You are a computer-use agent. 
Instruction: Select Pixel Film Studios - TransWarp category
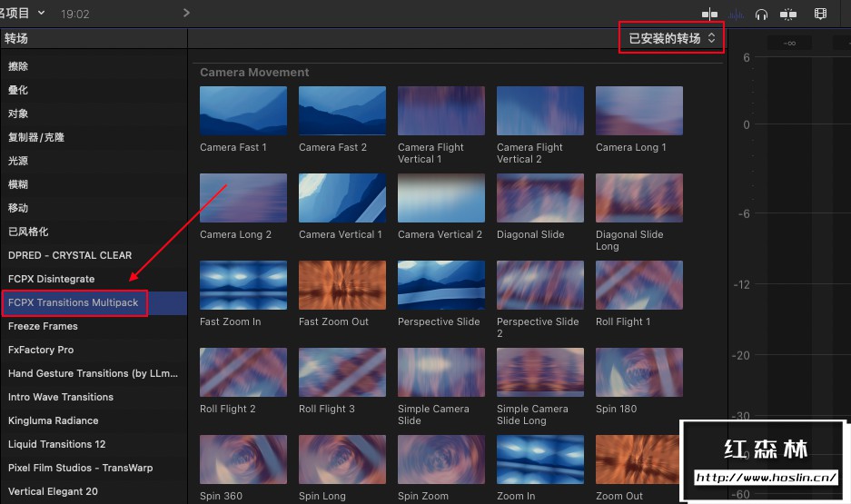(80, 468)
